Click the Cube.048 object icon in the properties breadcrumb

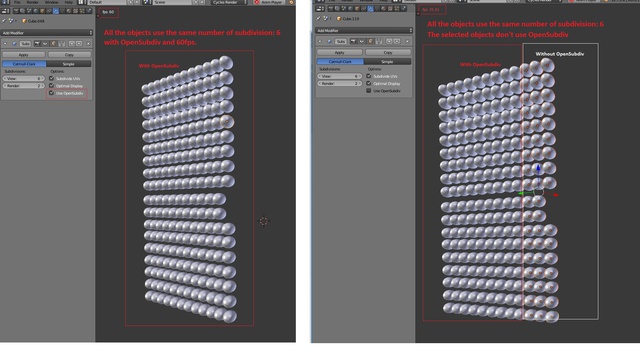(x=24, y=21)
